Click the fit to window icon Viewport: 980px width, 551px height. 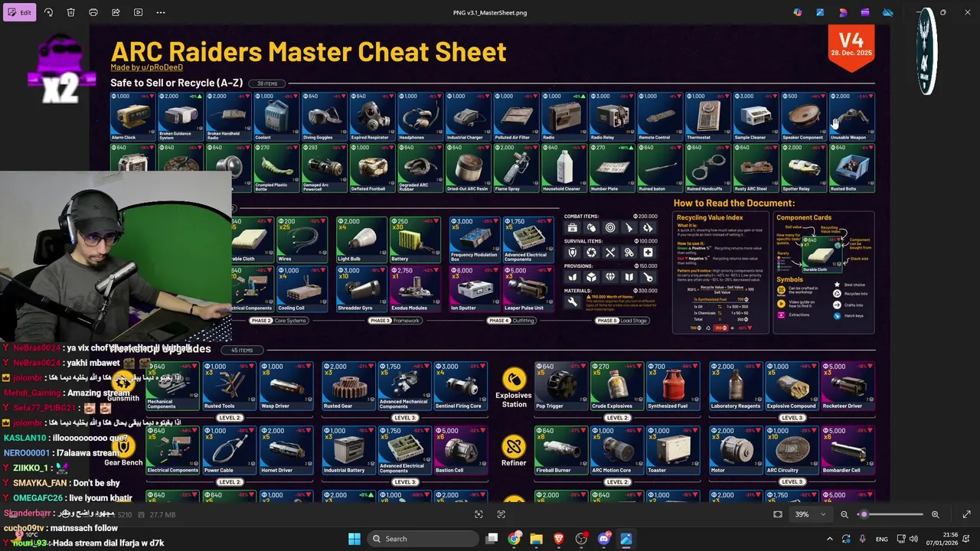pos(778,514)
